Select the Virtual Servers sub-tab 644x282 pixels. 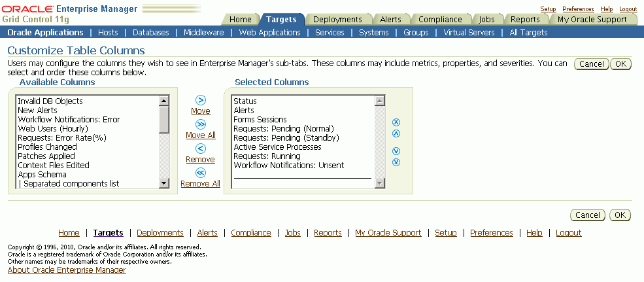coord(469,33)
